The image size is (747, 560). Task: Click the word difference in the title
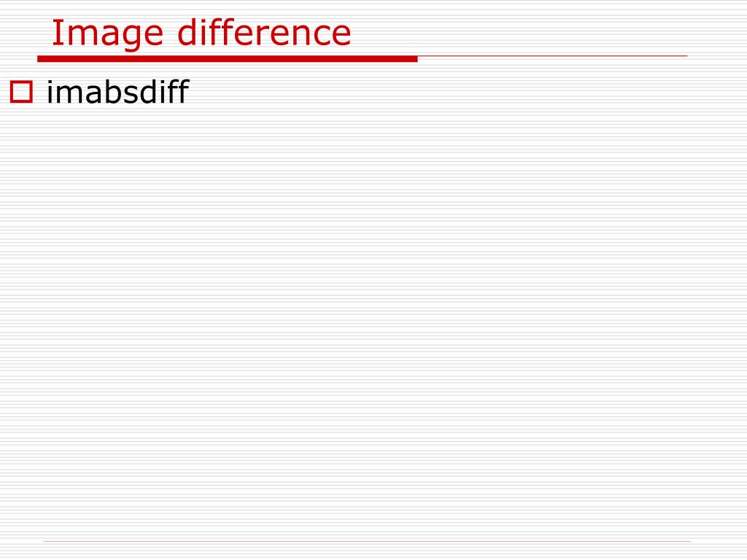tap(264, 32)
